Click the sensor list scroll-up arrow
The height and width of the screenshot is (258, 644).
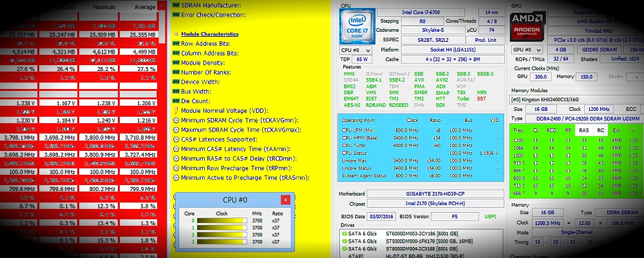coord(162,6)
